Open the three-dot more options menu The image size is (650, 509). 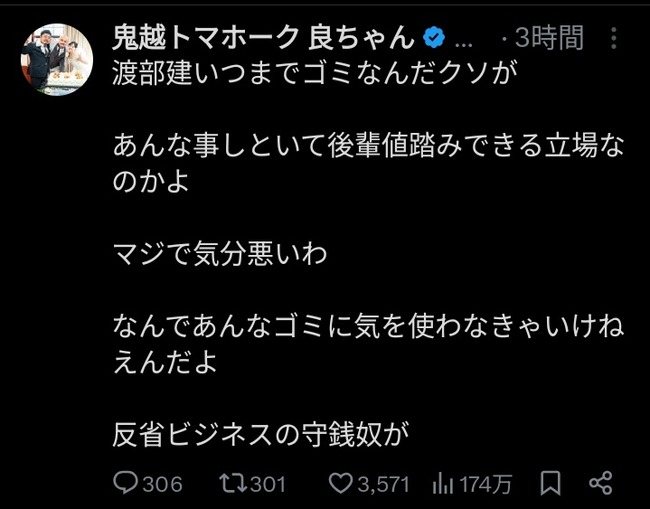point(614,38)
